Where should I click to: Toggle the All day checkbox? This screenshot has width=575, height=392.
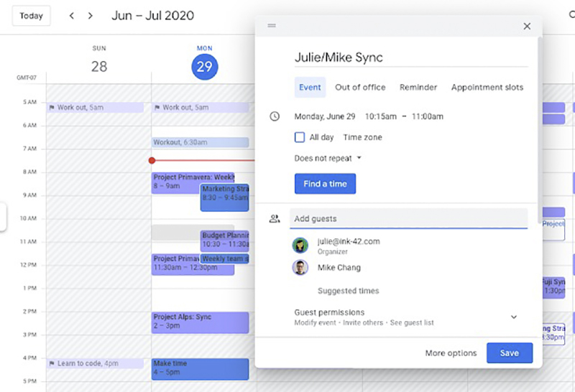coord(300,137)
